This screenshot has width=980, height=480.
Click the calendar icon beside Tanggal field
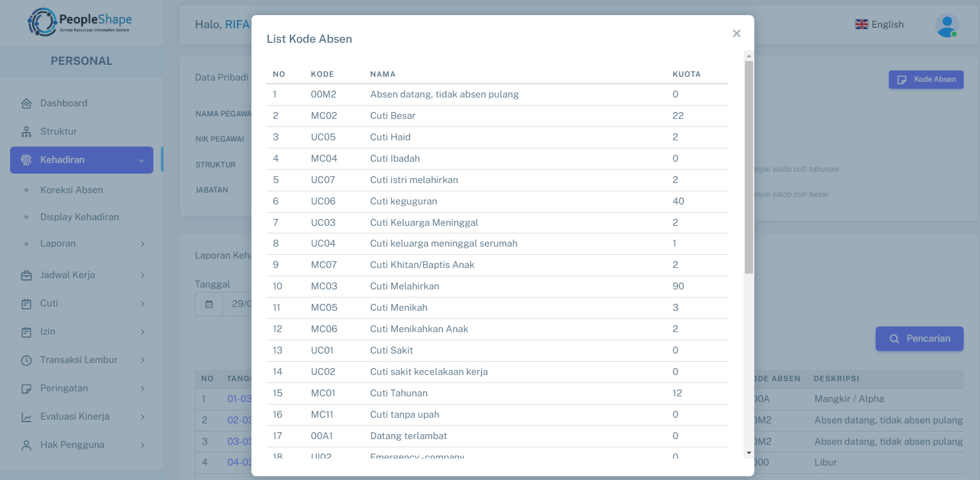(x=209, y=304)
